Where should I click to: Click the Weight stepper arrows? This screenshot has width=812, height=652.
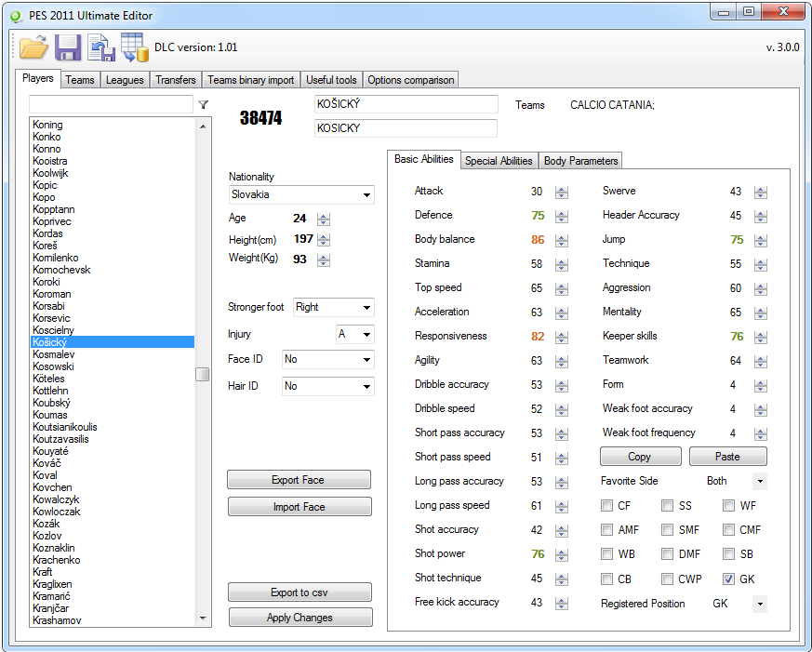(x=324, y=260)
